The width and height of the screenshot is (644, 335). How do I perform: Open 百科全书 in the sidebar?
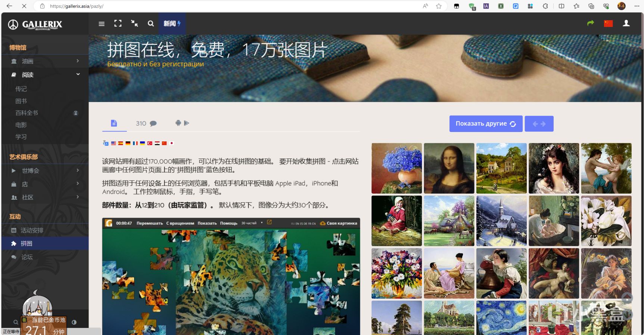coord(27,113)
